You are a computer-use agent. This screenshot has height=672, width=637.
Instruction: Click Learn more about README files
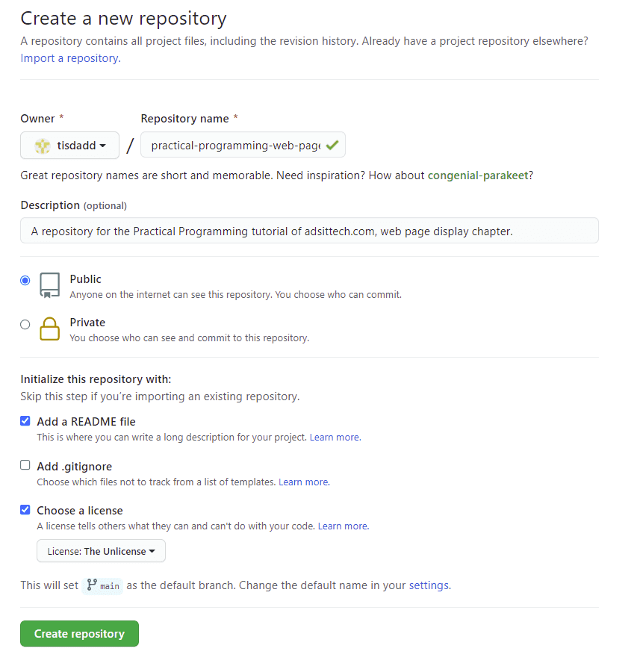[x=335, y=437]
